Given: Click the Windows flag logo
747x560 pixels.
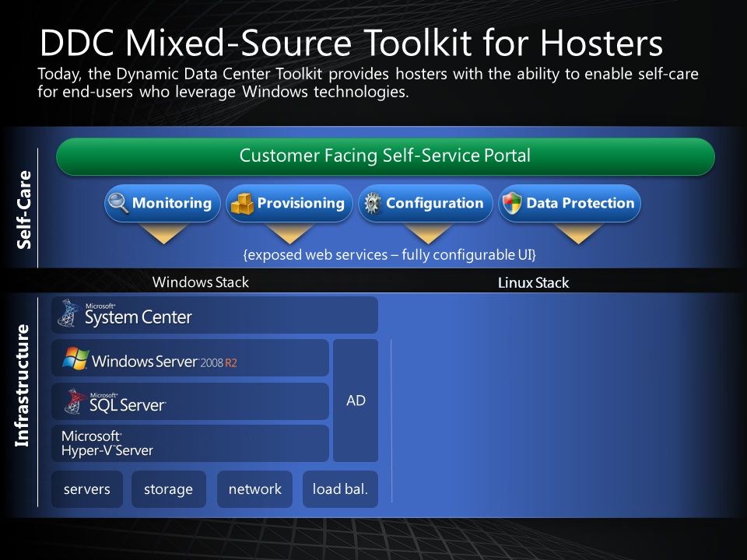Looking at the screenshot, I should point(75,359).
